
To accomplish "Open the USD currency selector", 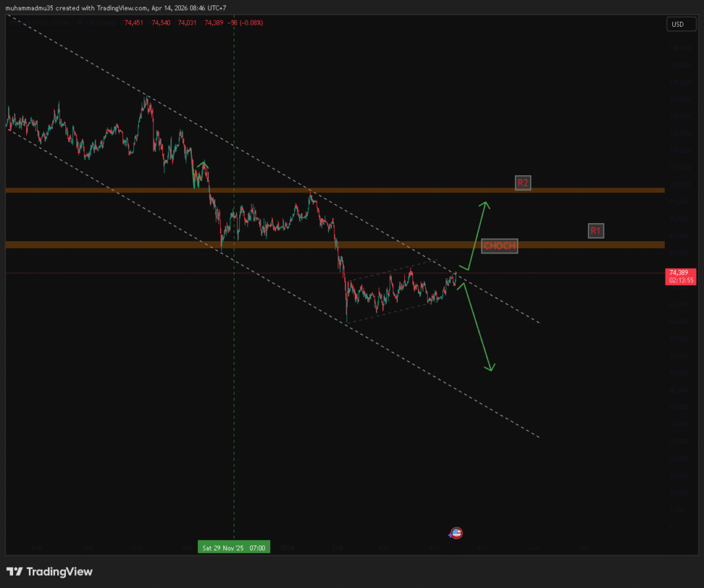I will [677, 24].
